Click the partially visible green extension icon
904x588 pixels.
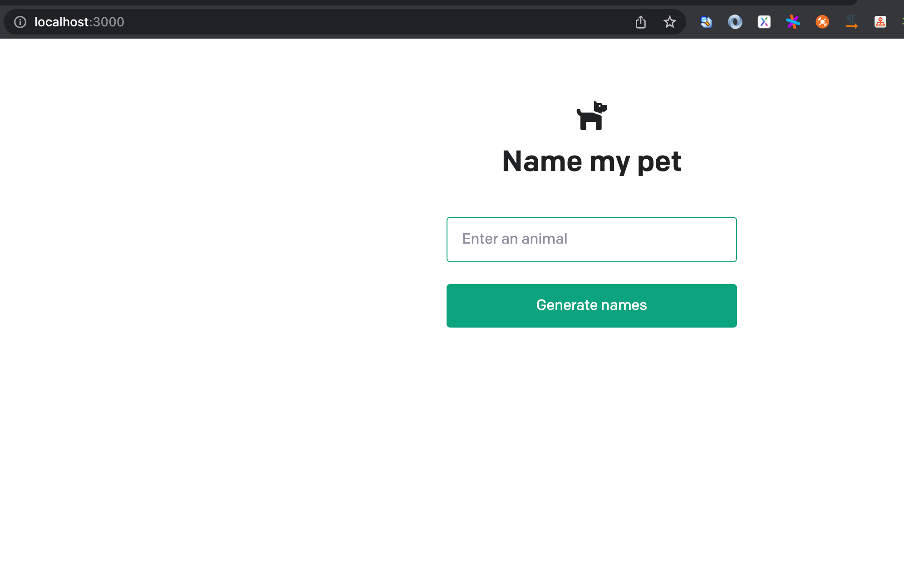click(902, 22)
